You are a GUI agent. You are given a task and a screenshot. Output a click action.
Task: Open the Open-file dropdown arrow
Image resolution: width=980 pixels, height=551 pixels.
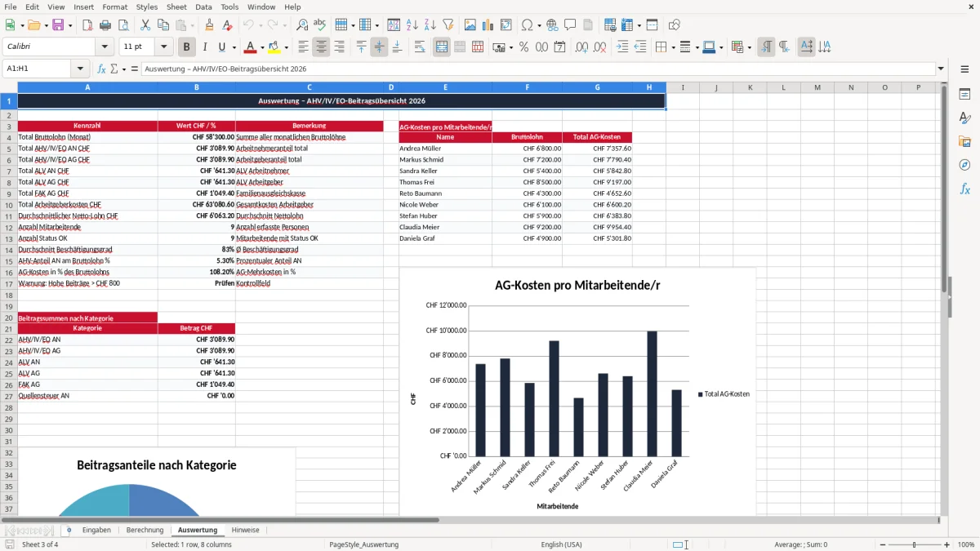pos(45,25)
